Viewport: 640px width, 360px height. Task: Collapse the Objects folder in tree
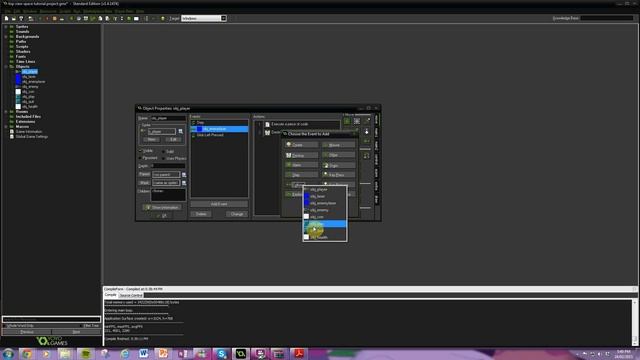6,67
